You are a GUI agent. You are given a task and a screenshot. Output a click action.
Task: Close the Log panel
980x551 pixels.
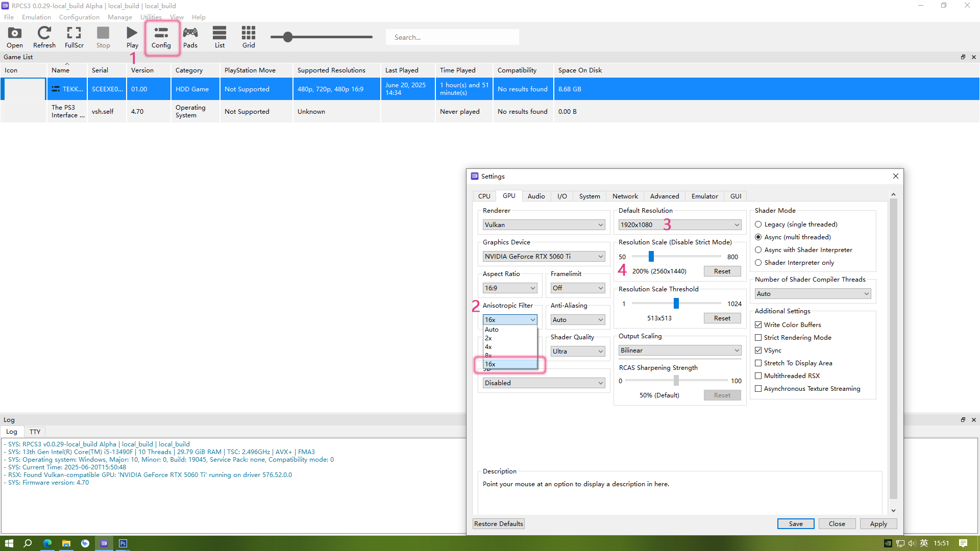pos(974,420)
